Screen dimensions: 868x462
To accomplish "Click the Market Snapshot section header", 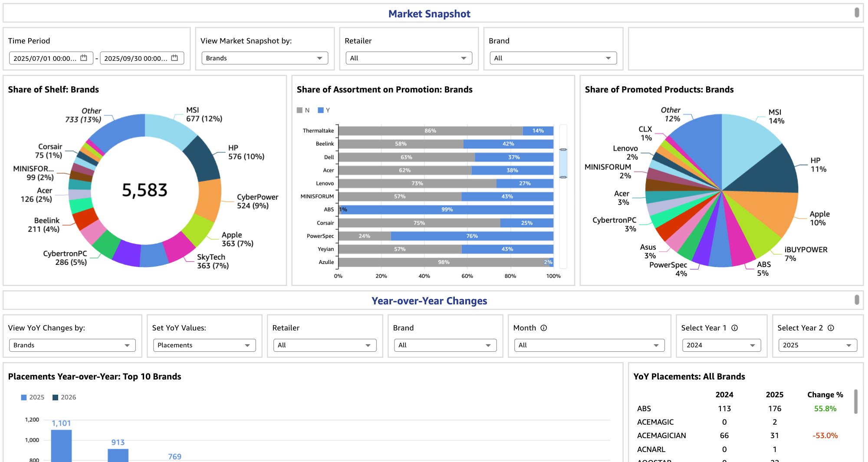I will pyautogui.click(x=429, y=14).
